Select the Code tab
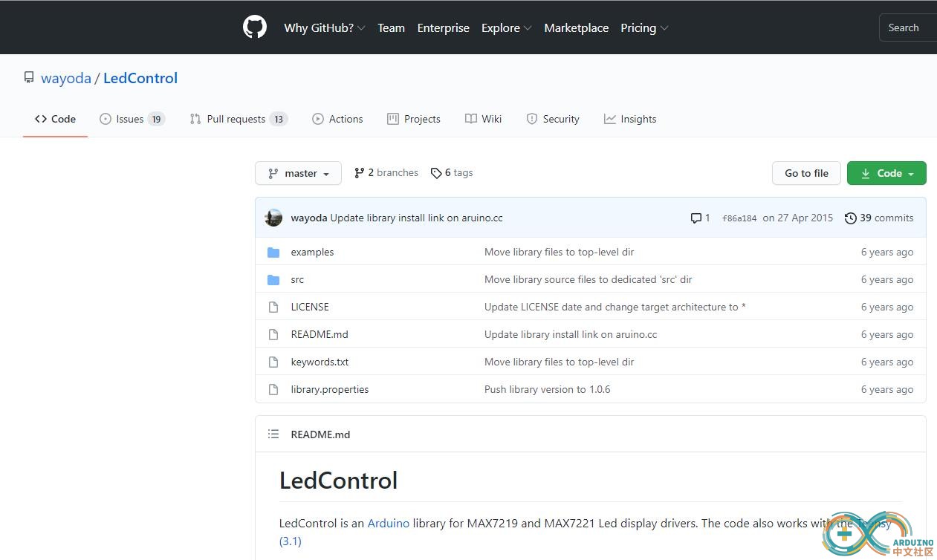Screen dimensions: 937x560 tap(56, 119)
